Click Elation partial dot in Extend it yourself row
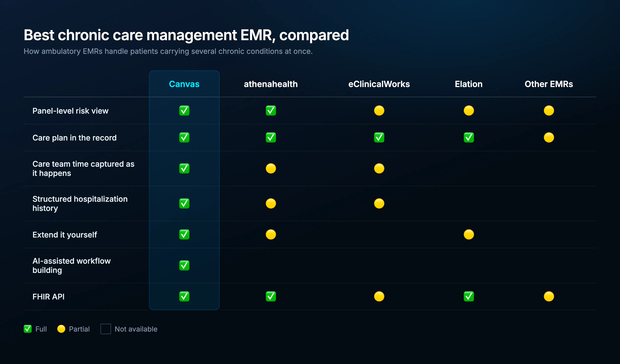 click(469, 234)
